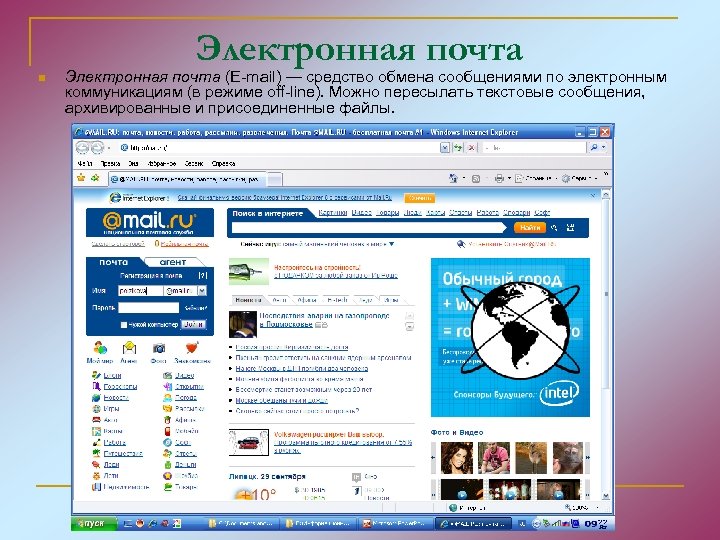Image resolution: width=720 pixels, height=540 pixels.
Task: Click Show Desktop icon in quick launch
Action: coord(129,523)
